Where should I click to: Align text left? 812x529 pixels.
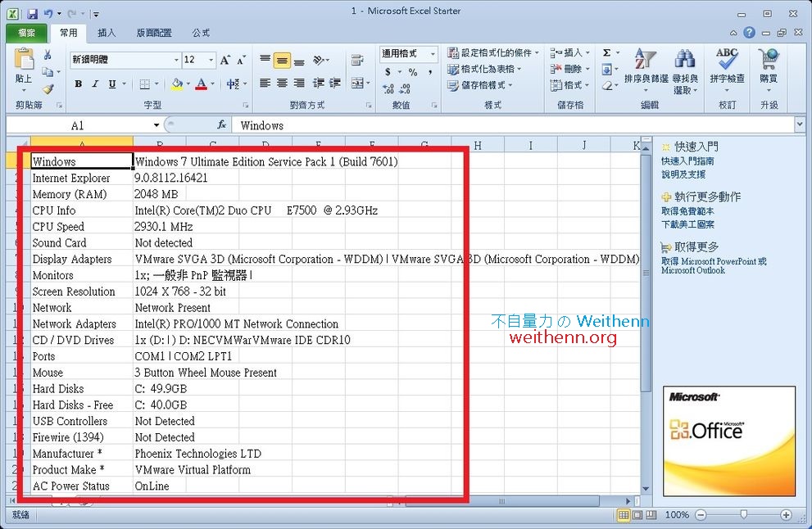(265, 83)
